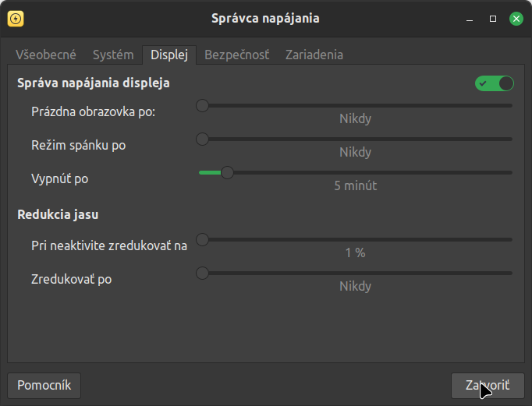Click the Správca napájania title bar

pos(265,18)
